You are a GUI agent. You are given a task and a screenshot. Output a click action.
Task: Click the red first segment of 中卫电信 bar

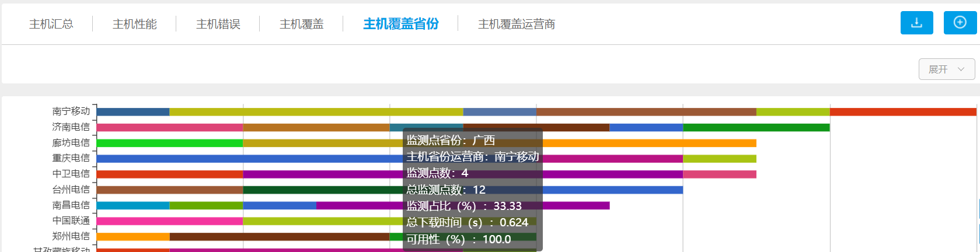click(x=169, y=174)
